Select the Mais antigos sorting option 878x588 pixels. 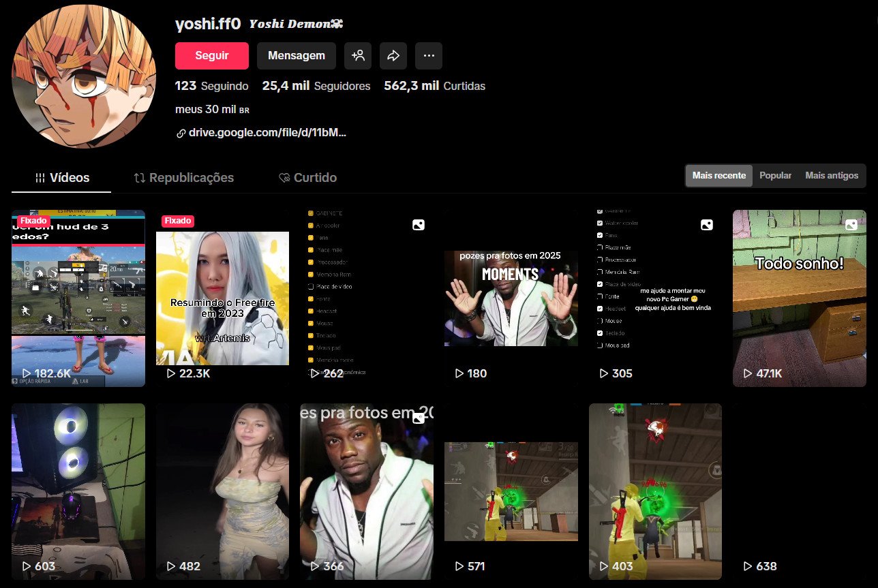pyautogui.click(x=831, y=175)
